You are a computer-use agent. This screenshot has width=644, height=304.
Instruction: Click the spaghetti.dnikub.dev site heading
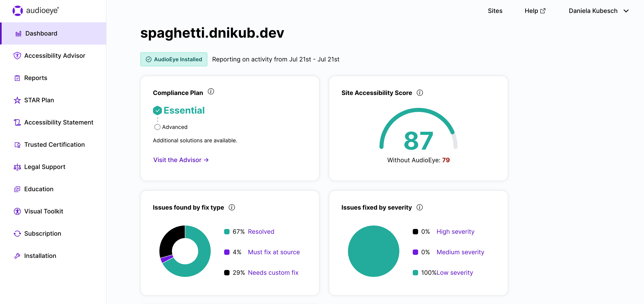212,33
